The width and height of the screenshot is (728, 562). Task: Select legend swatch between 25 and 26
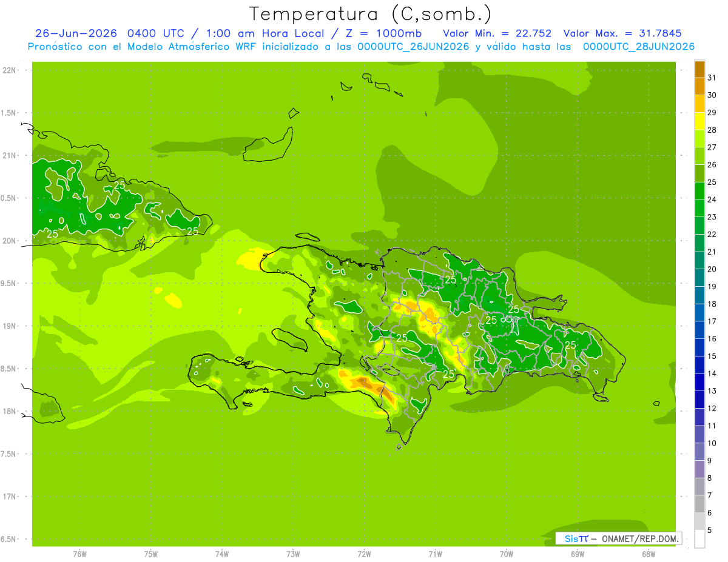pos(699,173)
